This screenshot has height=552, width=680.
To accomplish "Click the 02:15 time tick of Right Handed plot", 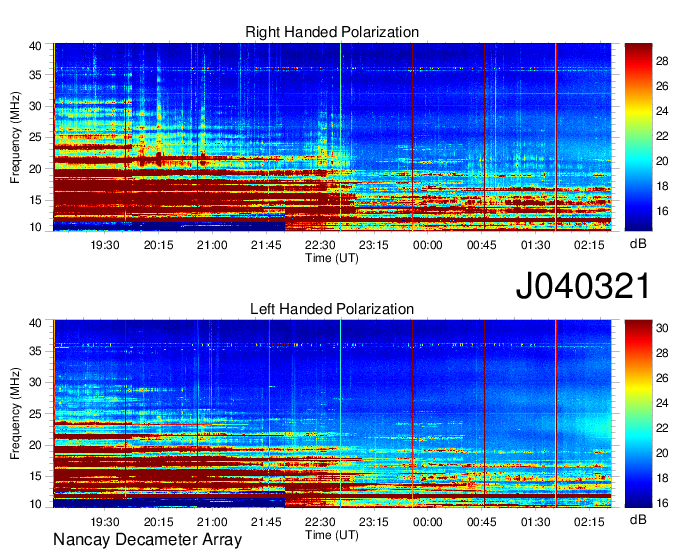I will [589, 245].
